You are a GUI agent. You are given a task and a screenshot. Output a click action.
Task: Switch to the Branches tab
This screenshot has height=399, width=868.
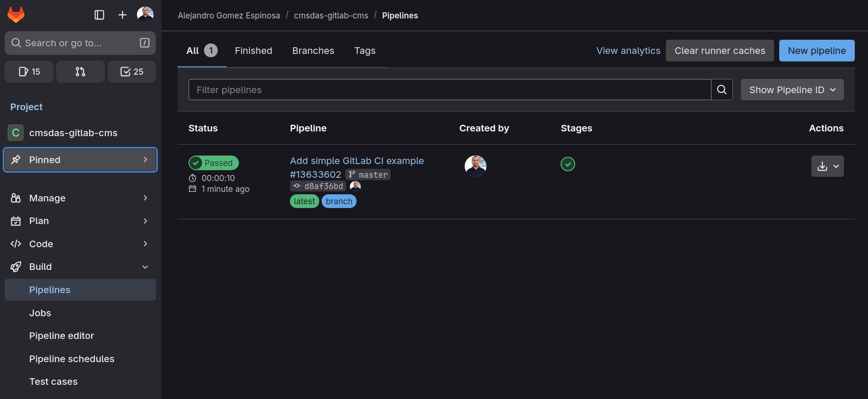click(x=313, y=51)
